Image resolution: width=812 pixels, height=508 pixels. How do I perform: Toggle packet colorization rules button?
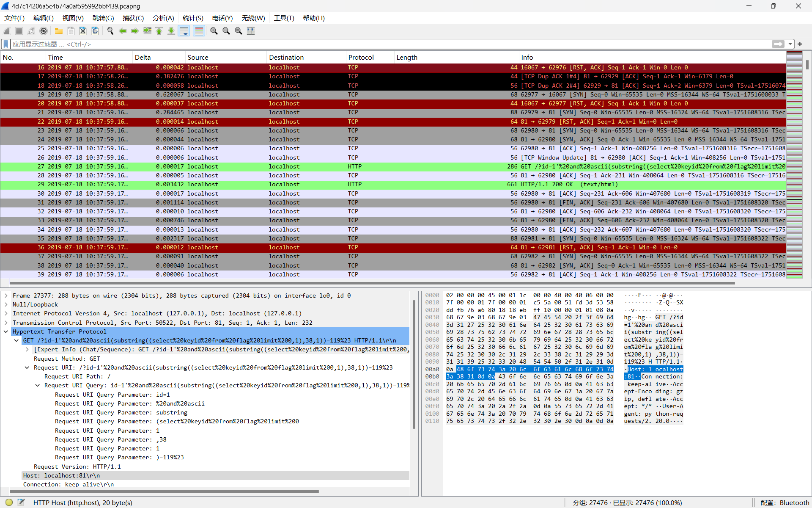pos(199,31)
